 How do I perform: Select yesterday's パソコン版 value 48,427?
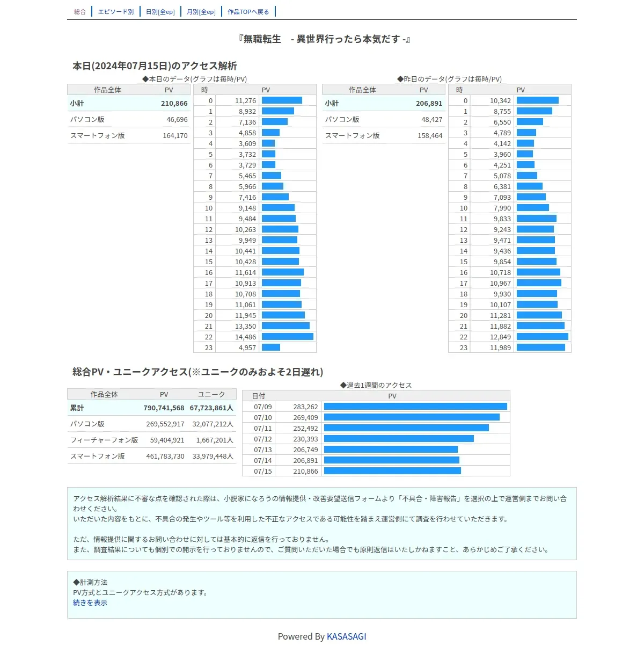432,120
